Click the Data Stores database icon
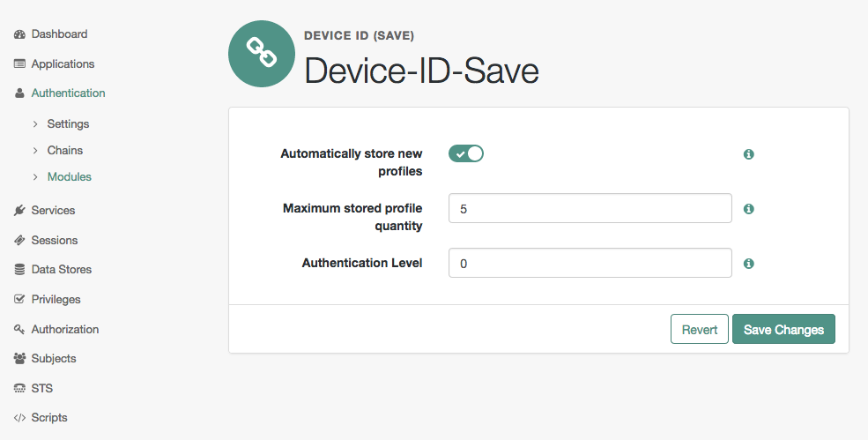868x440 pixels. (x=19, y=269)
